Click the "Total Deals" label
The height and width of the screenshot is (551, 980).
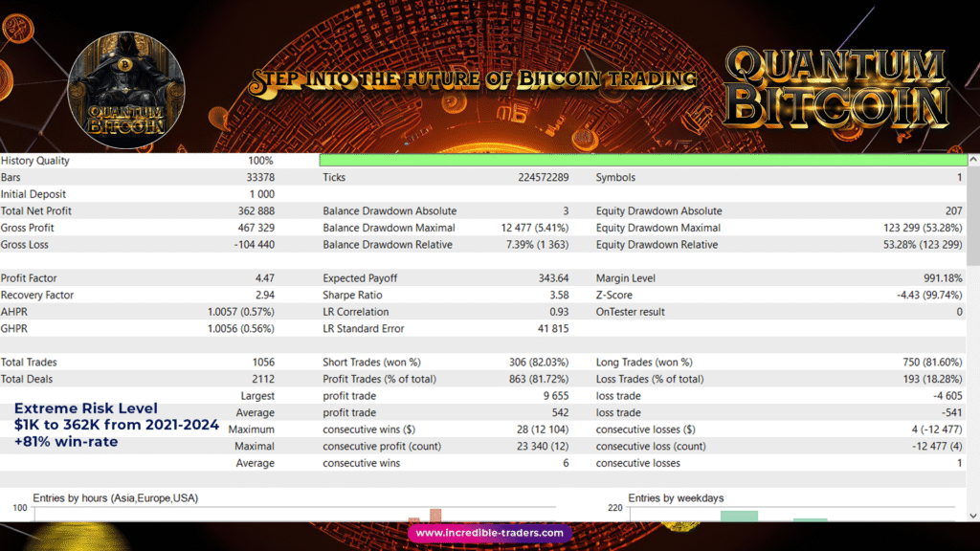coord(27,379)
